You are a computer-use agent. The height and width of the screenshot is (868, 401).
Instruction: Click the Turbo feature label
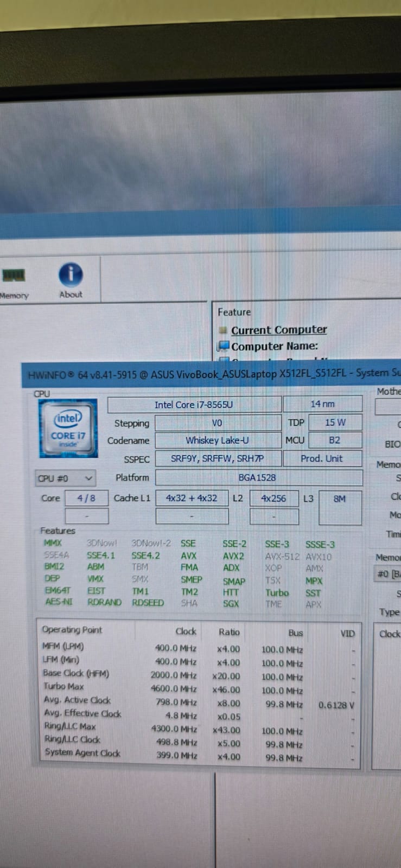tap(277, 593)
